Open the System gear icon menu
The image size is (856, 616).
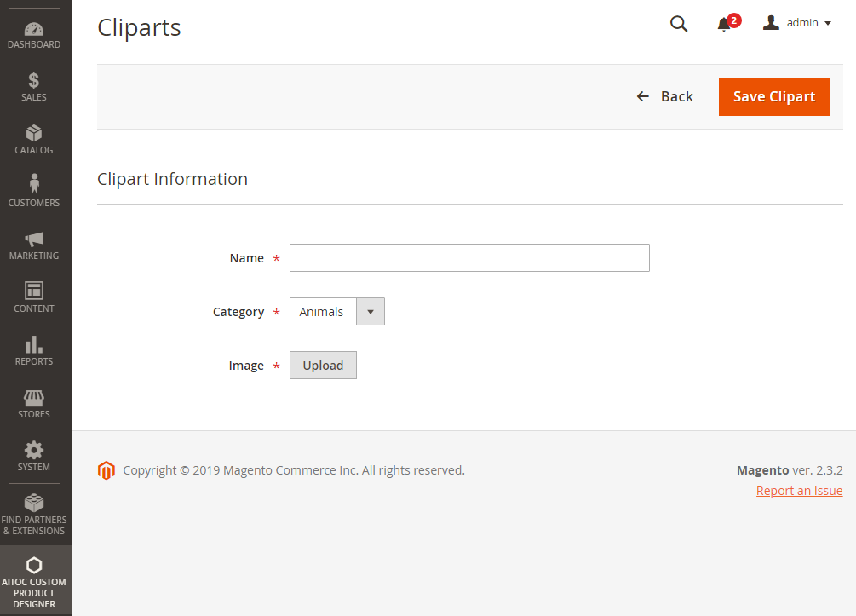[x=34, y=450]
